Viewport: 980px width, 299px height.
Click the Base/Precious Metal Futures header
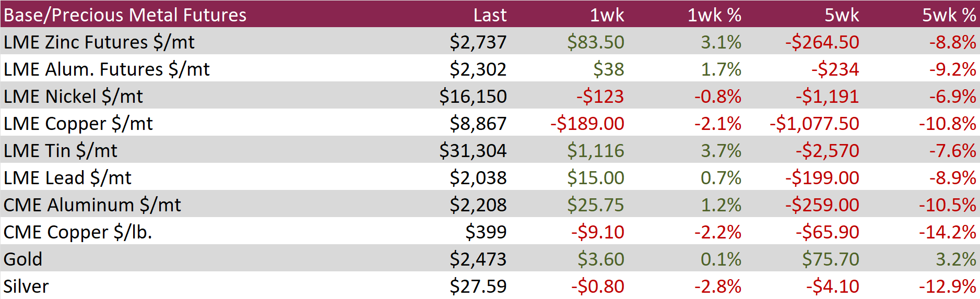[125, 15]
